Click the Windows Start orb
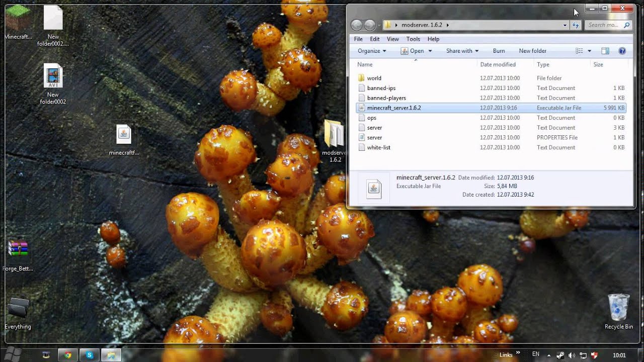 click(13, 354)
